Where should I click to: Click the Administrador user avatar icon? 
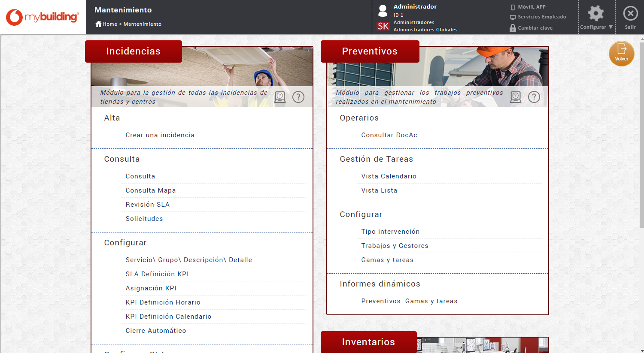[383, 10]
